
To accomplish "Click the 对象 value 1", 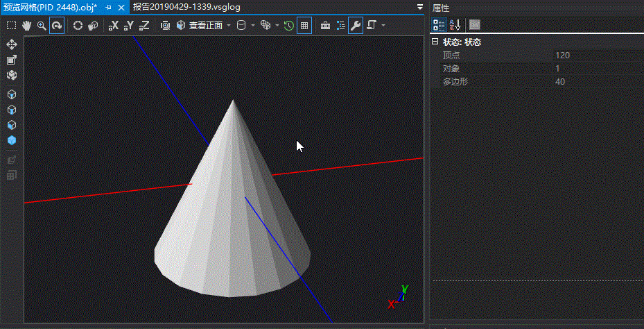I will coord(557,68).
